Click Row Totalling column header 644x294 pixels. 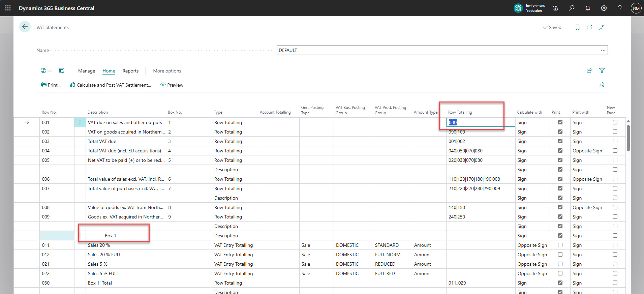(460, 112)
